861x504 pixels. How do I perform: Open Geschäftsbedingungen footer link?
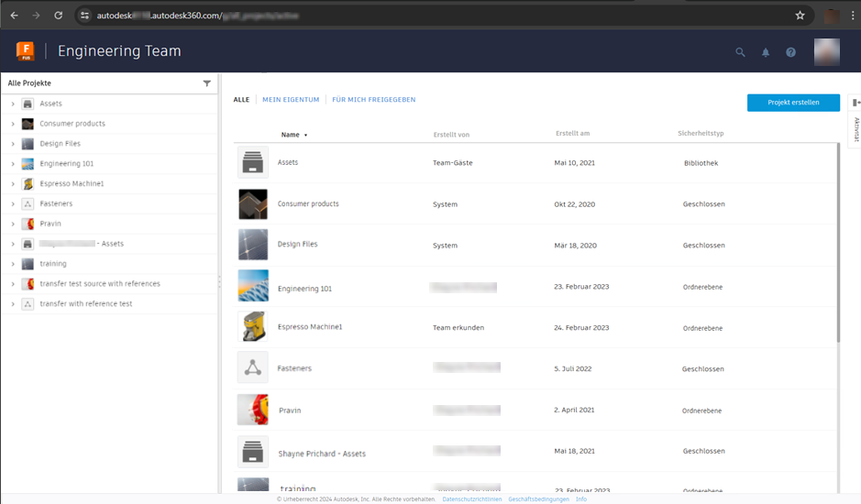538,499
